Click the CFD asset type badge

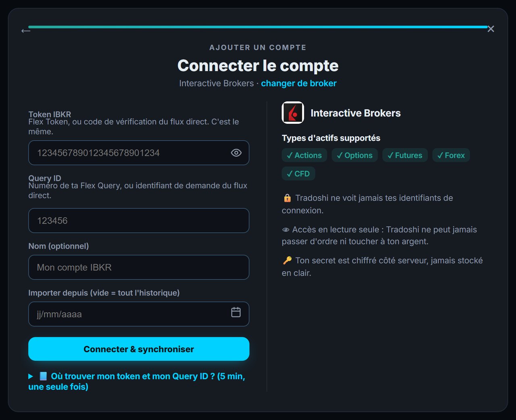(298, 174)
